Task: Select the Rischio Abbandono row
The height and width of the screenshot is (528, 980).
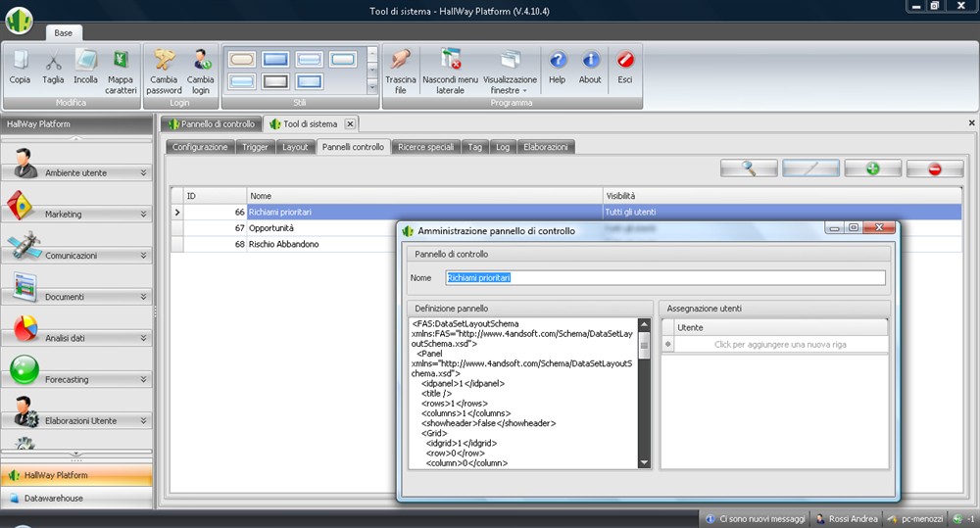Action: [x=566, y=244]
